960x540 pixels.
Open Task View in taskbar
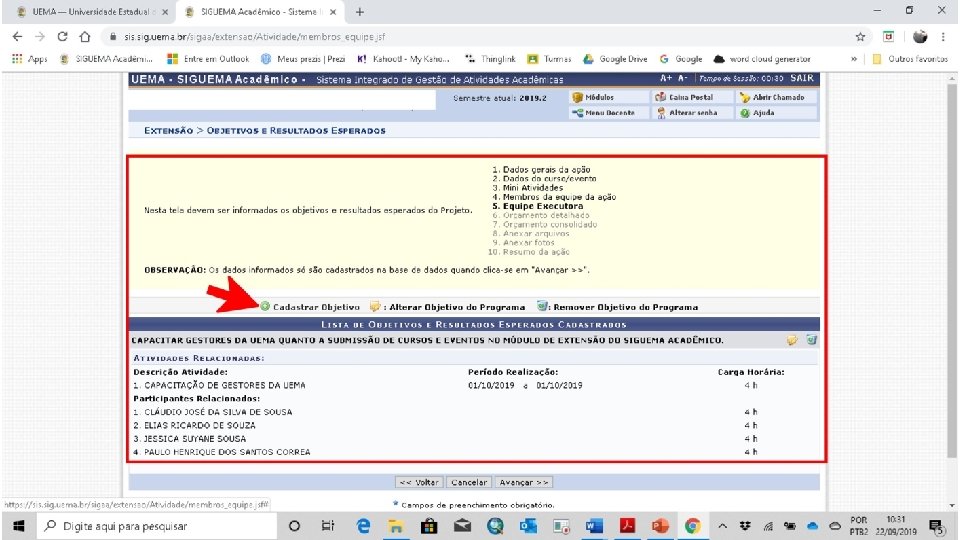click(328, 526)
